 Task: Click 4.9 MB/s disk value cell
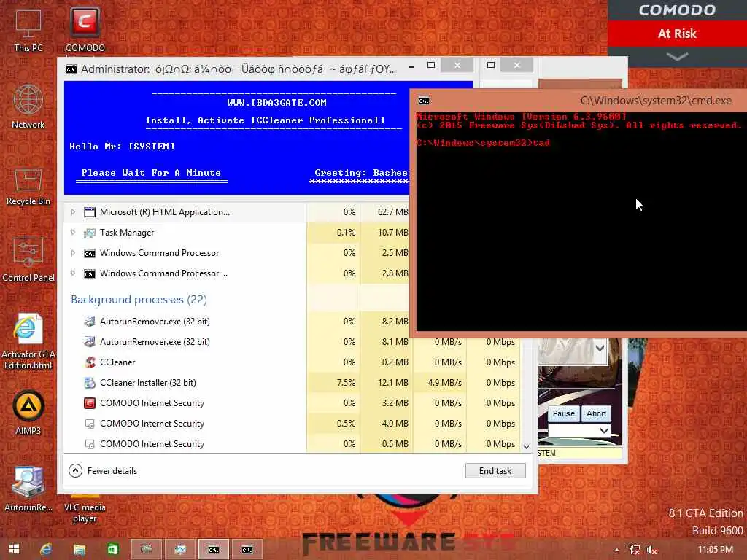click(440, 383)
